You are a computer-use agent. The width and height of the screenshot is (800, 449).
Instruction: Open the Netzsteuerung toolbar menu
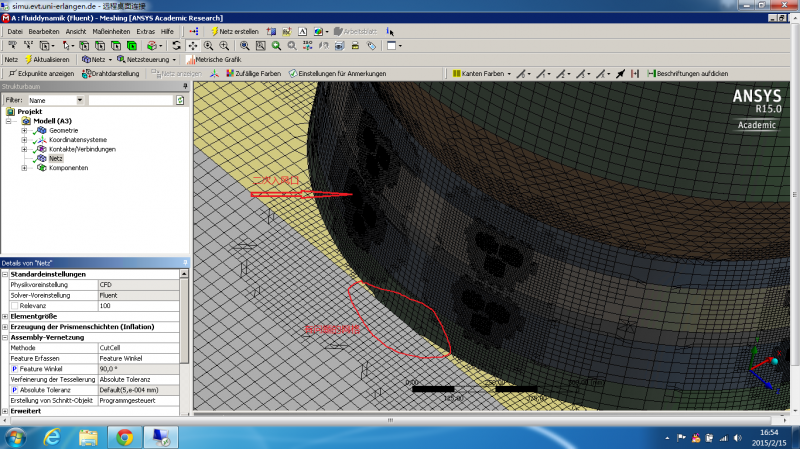click(x=150, y=60)
